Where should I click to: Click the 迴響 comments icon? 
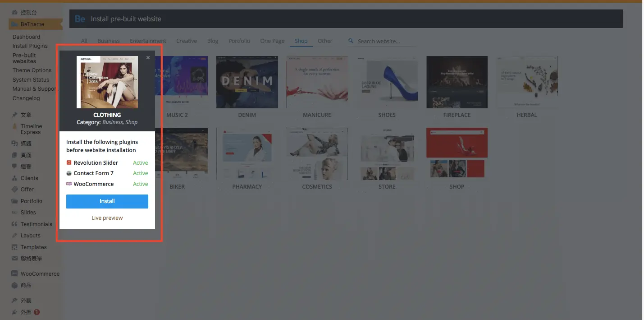(x=15, y=167)
